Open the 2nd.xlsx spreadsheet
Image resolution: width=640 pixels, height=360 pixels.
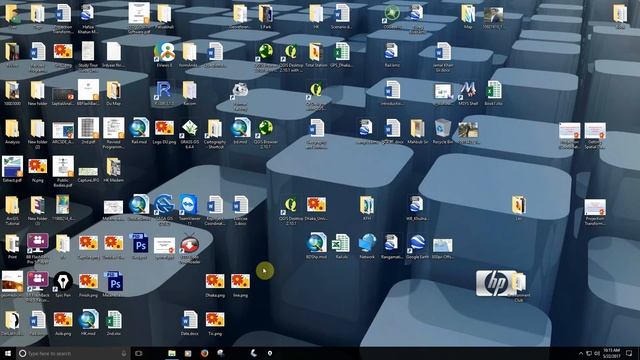point(114,321)
